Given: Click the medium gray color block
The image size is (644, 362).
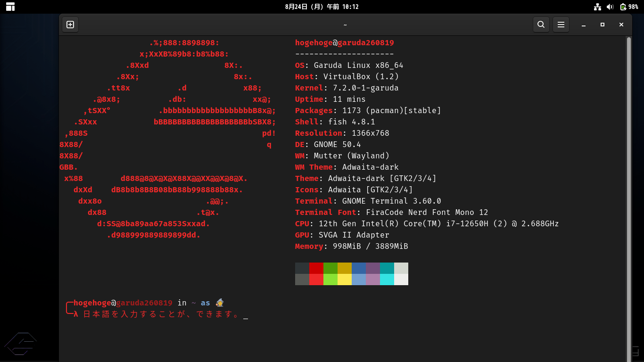Looking at the screenshot, I should coord(302,280).
